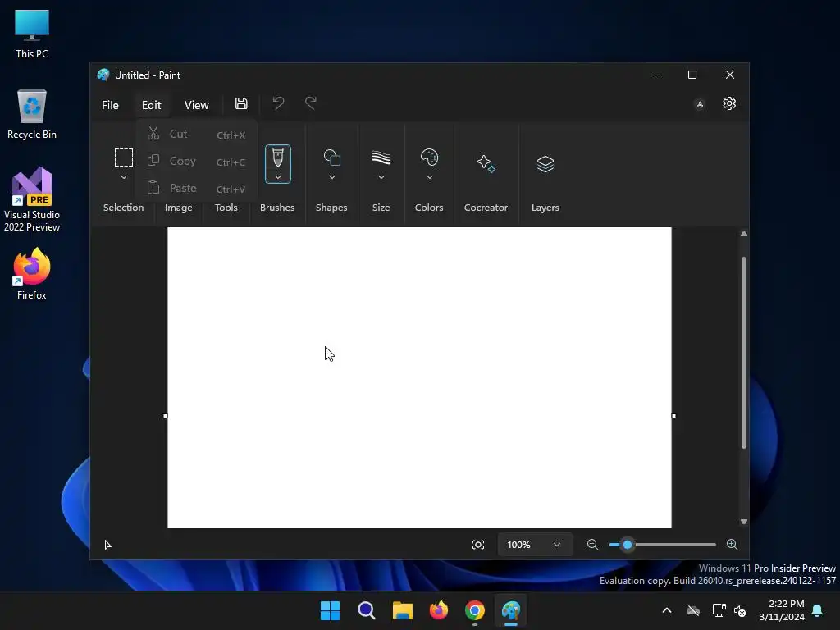Click the scrollbar up arrow
The width and height of the screenshot is (840, 630).
click(743, 234)
